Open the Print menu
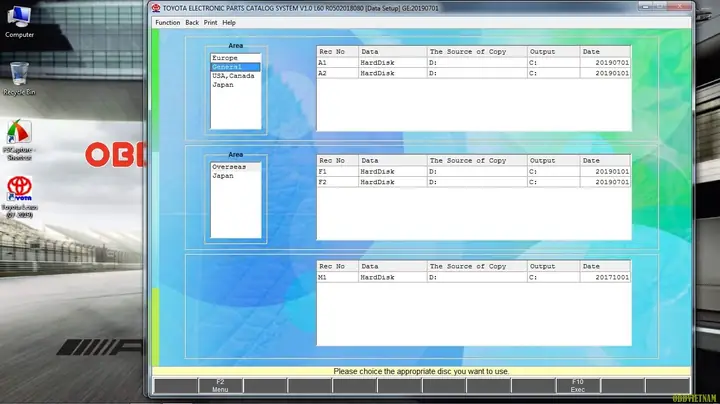The height and width of the screenshot is (404, 720). 210,22
